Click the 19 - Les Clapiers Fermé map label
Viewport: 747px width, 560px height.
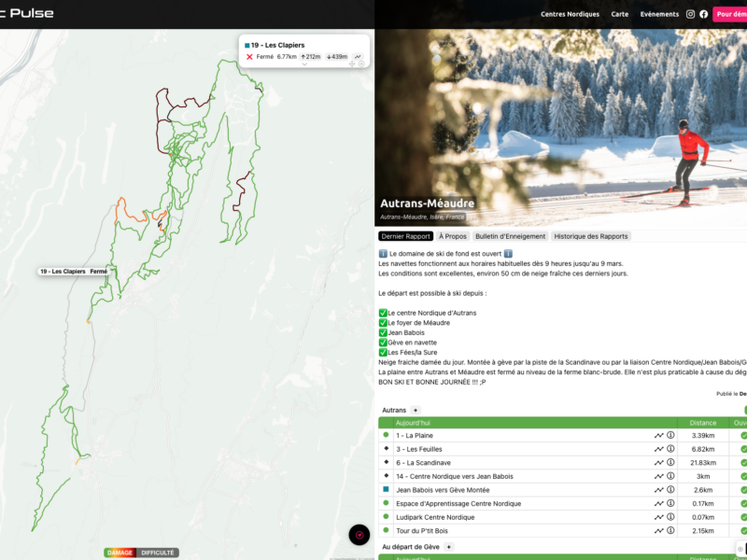click(74, 272)
